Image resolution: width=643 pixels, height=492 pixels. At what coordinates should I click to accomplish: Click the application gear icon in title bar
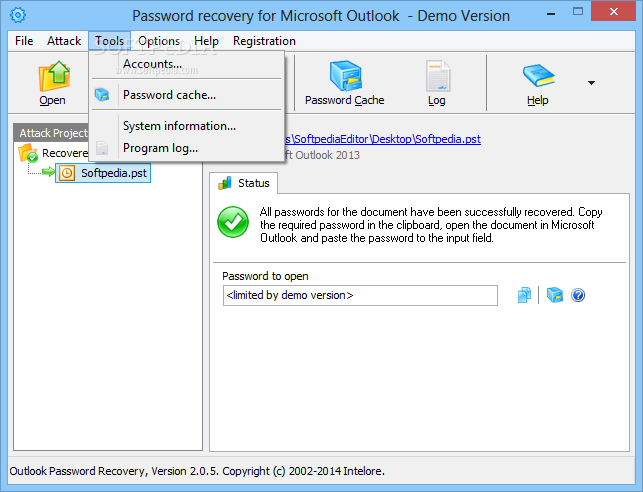[18, 15]
